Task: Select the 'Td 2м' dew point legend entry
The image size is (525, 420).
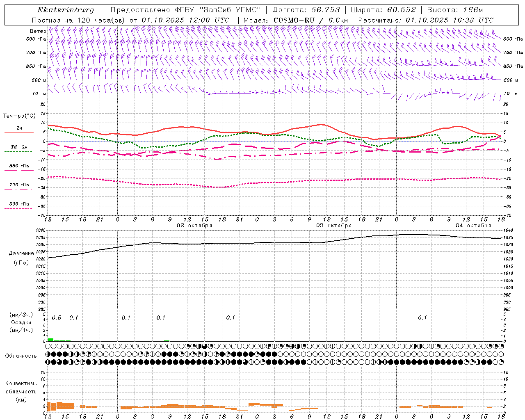Action: point(19,147)
